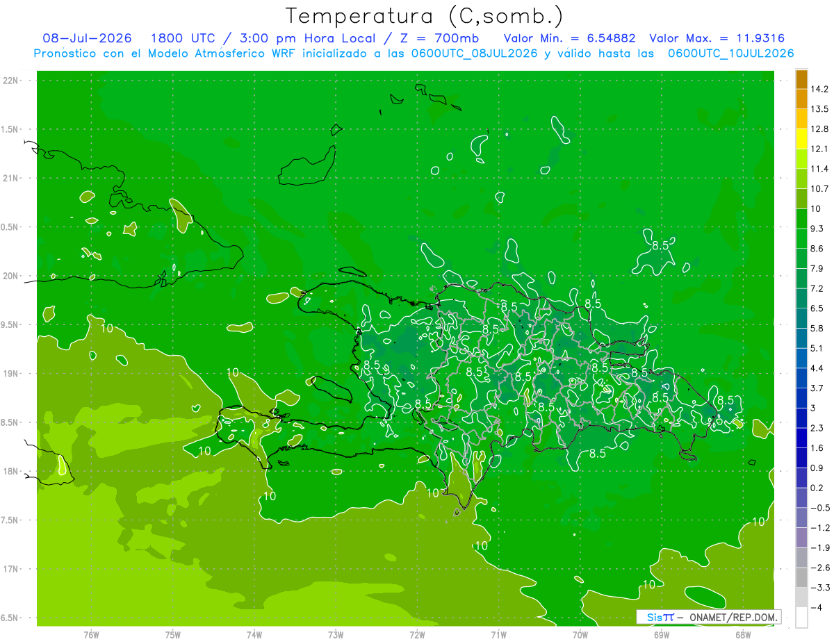Click the '0600UTC_10JUL2026' valid-until time
The width and height of the screenshot is (834, 644).
coord(731,53)
